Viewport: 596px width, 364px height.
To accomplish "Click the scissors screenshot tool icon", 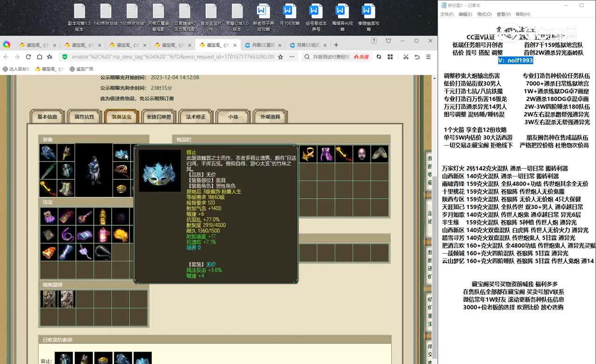I will pos(406,57).
